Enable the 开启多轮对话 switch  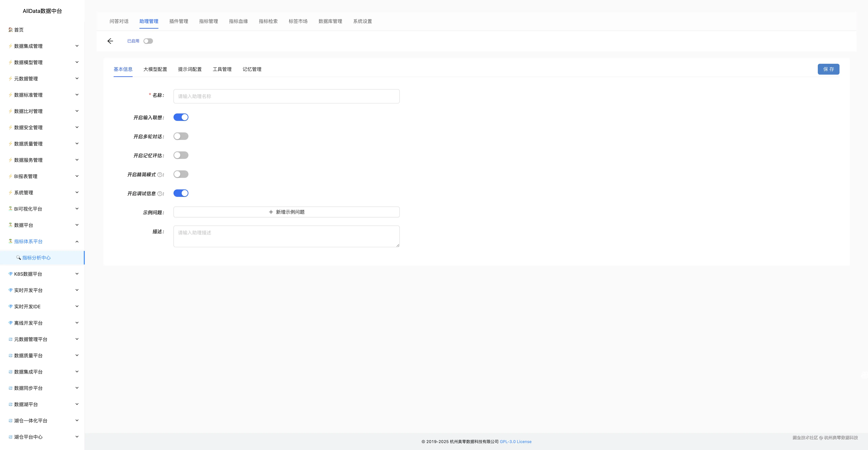[181, 136]
